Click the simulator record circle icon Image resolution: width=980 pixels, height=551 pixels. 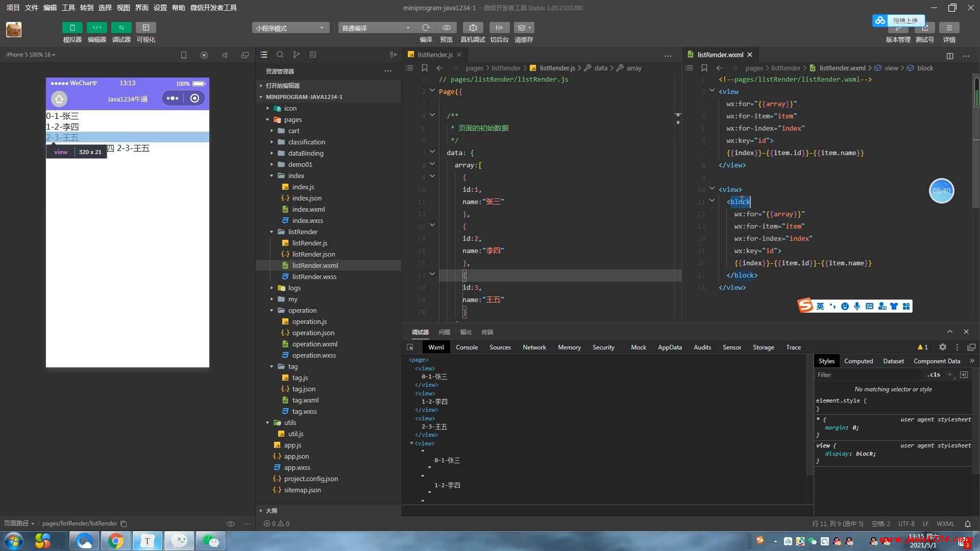204,55
